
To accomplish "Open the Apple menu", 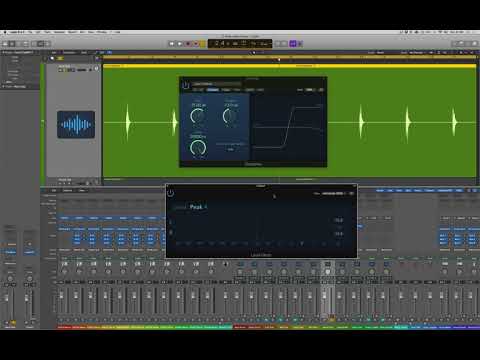I will click(5, 32).
